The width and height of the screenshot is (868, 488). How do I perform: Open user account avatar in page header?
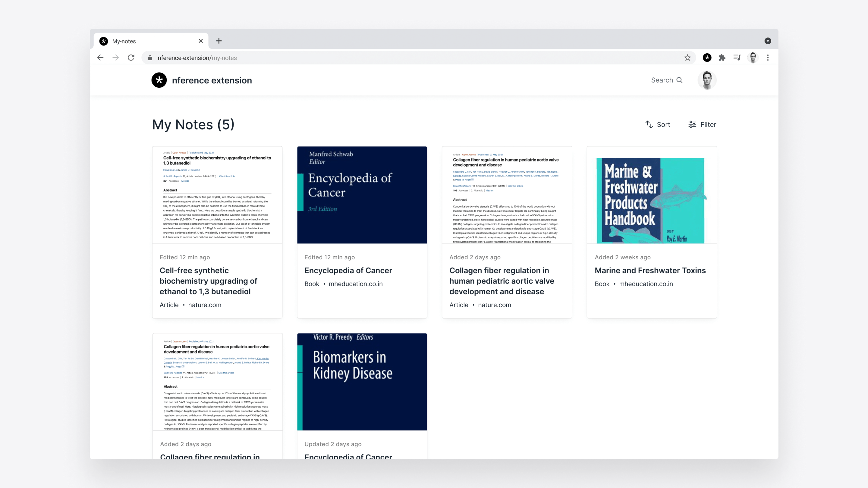[x=707, y=80]
